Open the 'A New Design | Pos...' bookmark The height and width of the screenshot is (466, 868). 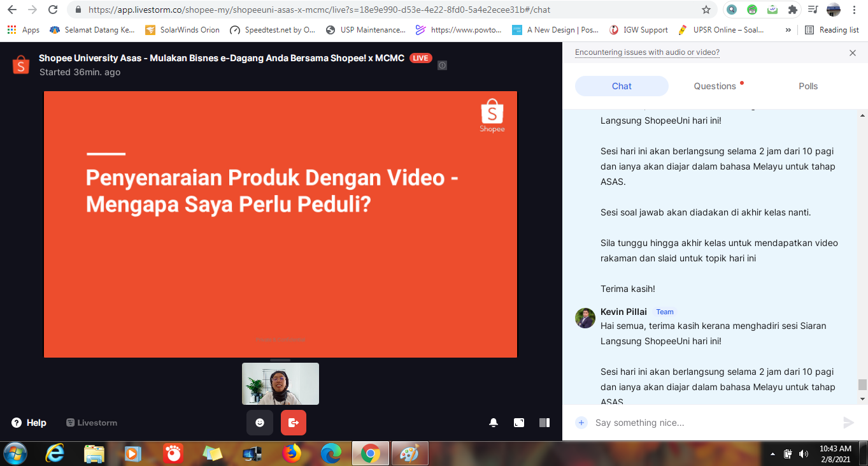click(x=555, y=30)
